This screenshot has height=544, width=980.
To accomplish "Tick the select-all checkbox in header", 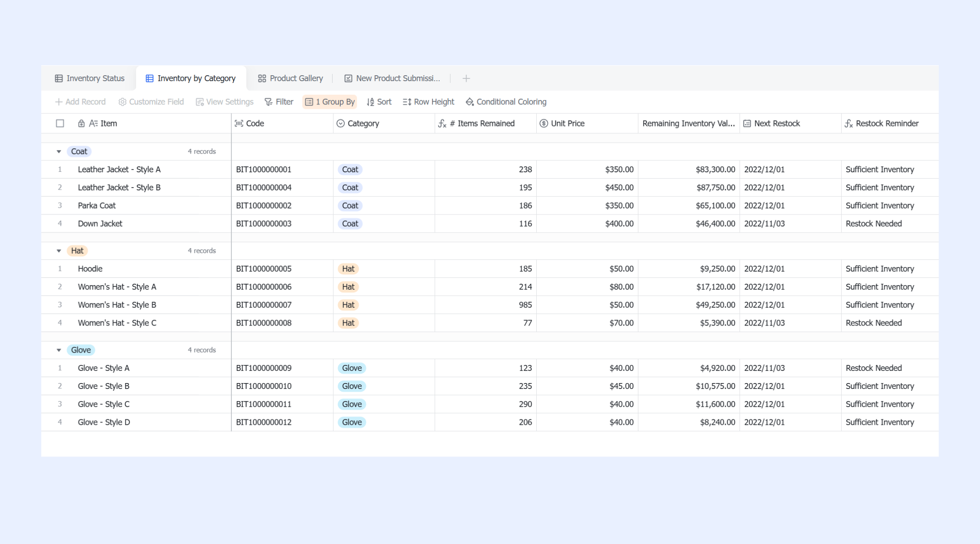I will (x=60, y=123).
